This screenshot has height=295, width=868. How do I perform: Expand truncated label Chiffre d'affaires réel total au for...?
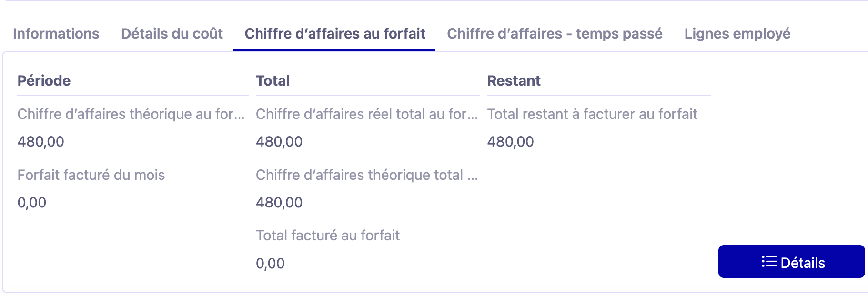click(x=367, y=114)
